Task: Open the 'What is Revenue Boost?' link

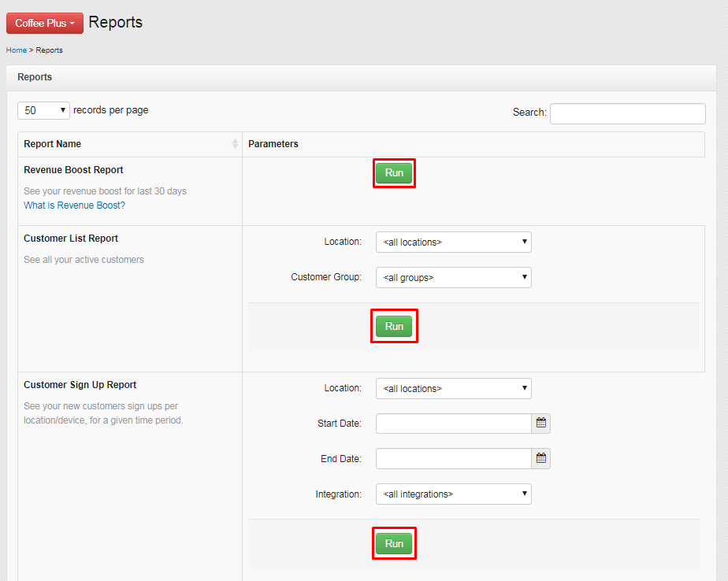Action: click(x=74, y=205)
